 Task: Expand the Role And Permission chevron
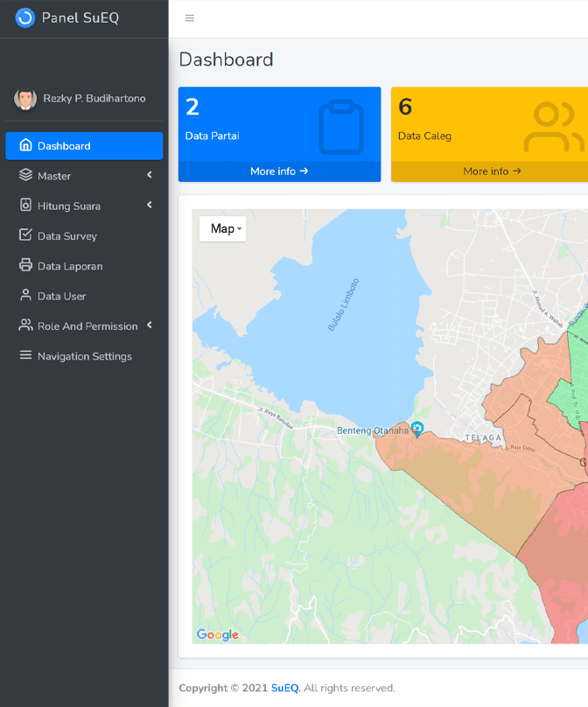click(x=150, y=325)
